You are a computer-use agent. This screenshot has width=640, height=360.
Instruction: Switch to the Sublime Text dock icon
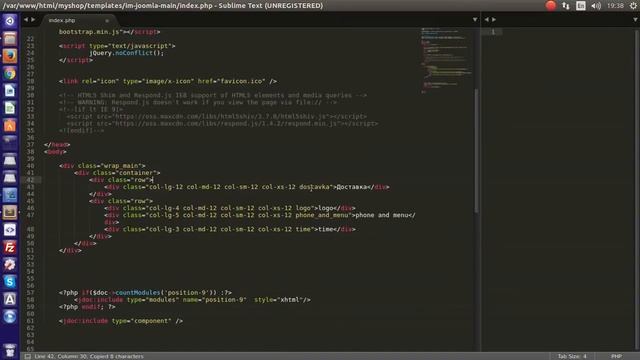click(10, 212)
